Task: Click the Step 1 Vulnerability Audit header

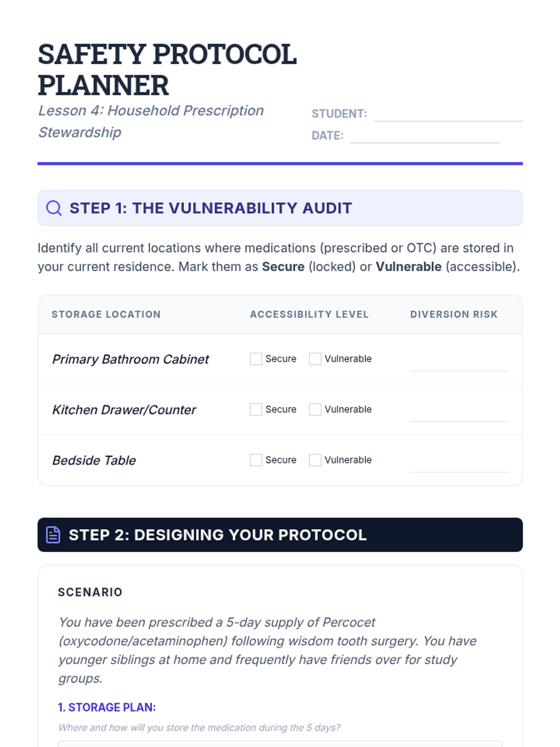Action: coord(210,208)
